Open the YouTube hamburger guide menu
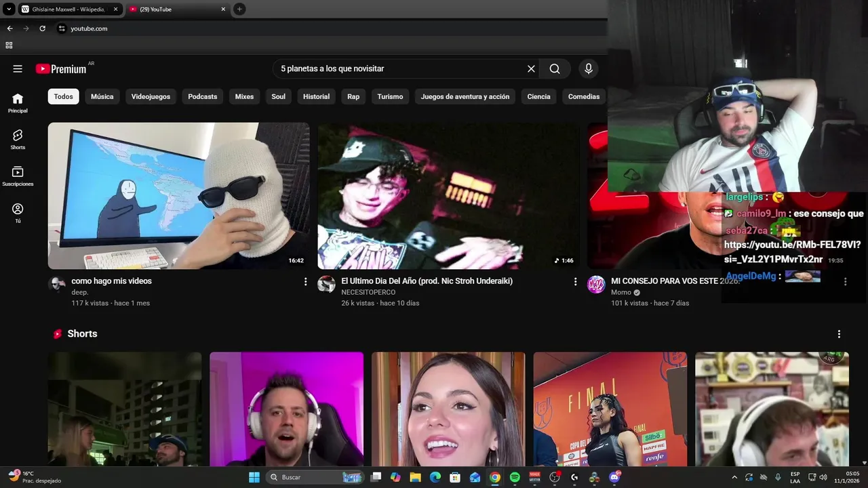This screenshot has width=868, height=488. (18, 68)
